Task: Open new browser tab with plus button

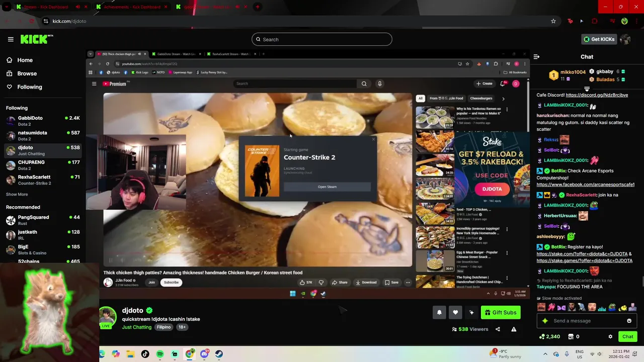Action: tap(258, 7)
